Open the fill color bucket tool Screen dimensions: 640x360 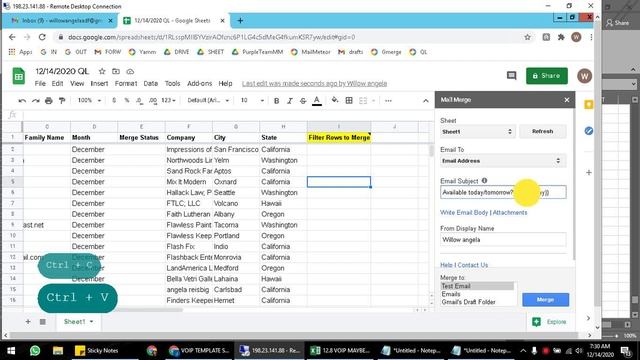[x=335, y=100]
